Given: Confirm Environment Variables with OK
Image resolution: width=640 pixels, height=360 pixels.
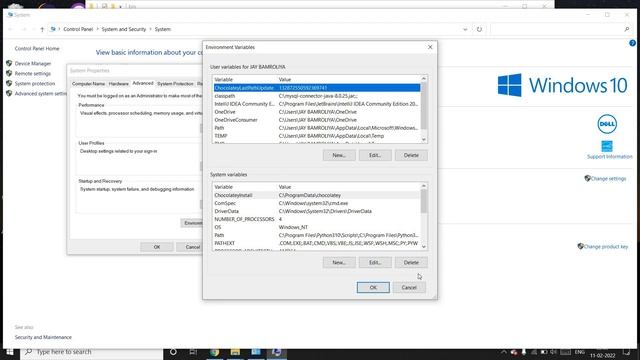Looking at the screenshot, I should click(373, 287).
